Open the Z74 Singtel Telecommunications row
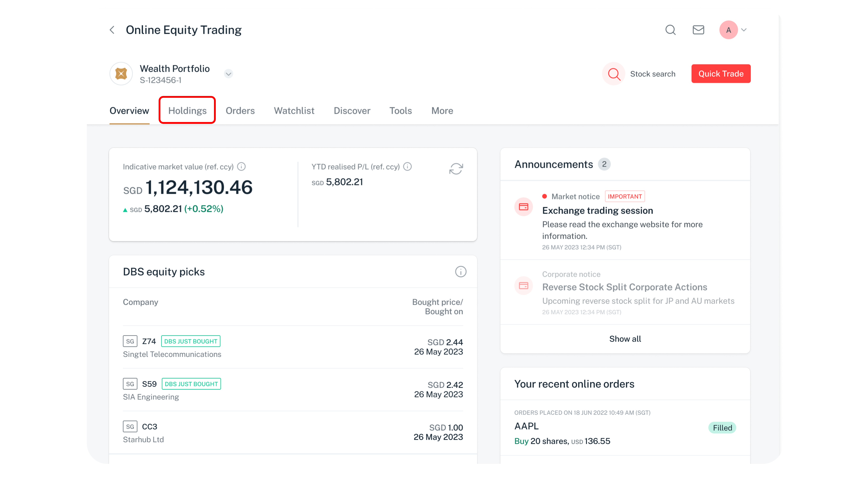 pyautogui.click(x=293, y=347)
